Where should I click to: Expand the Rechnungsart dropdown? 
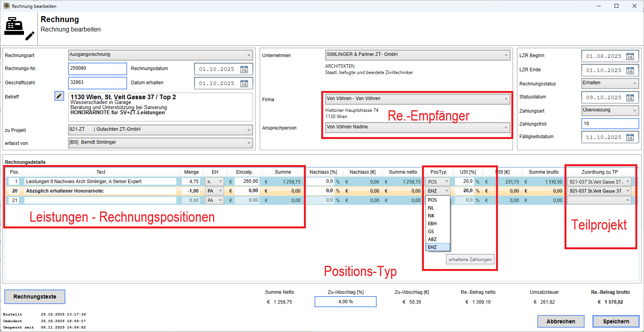click(x=248, y=55)
